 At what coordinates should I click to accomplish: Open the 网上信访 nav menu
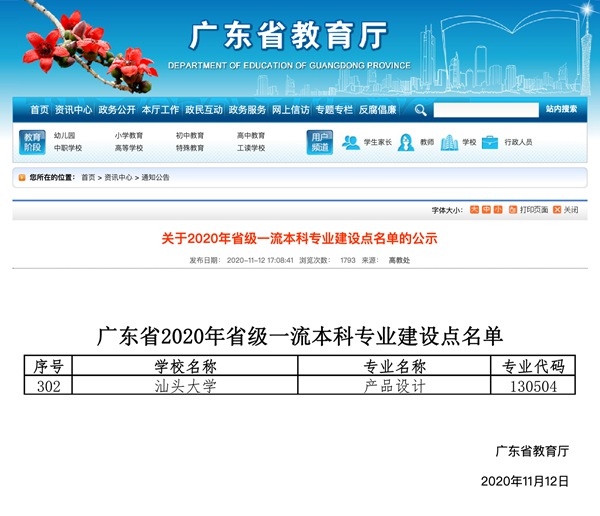point(290,110)
